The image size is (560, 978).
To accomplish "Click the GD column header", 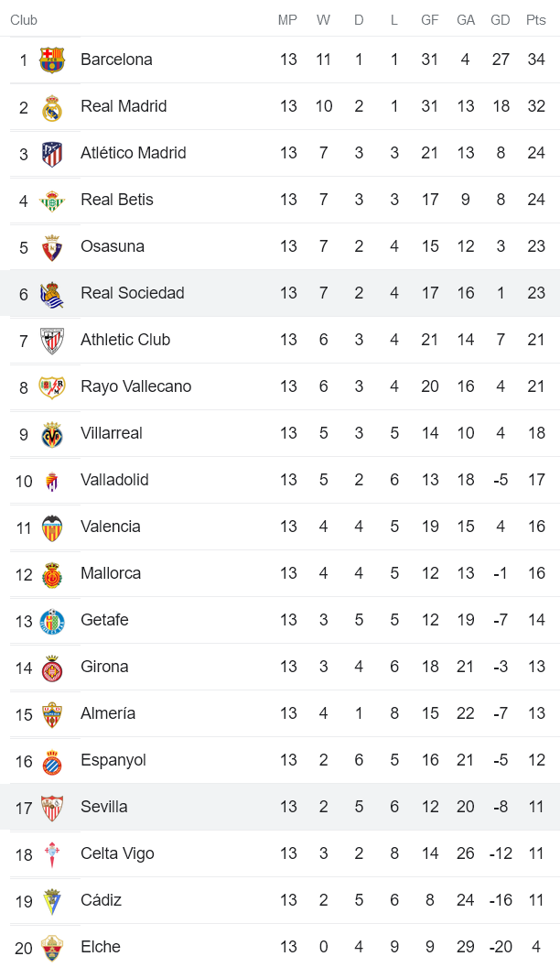I will [501, 18].
